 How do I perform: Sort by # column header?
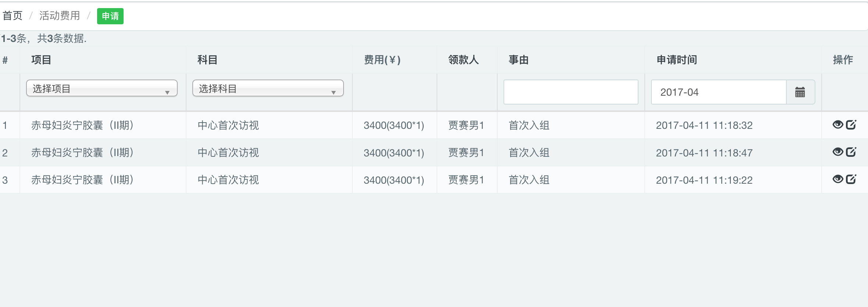pyautogui.click(x=5, y=60)
